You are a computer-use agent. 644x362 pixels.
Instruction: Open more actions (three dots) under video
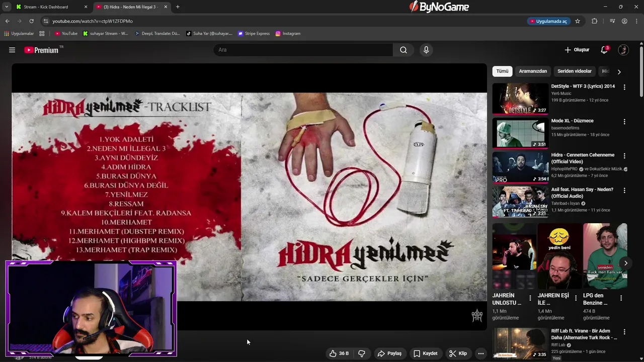click(481, 353)
